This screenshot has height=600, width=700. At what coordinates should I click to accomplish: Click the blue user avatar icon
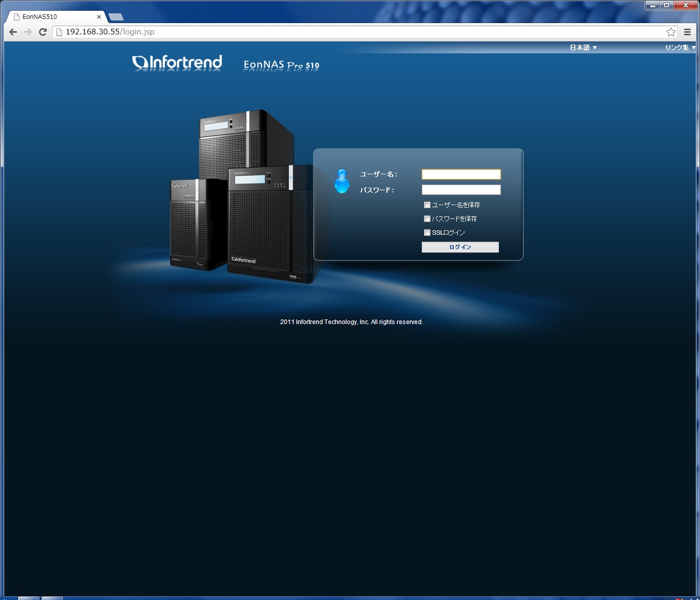pyautogui.click(x=342, y=181)
